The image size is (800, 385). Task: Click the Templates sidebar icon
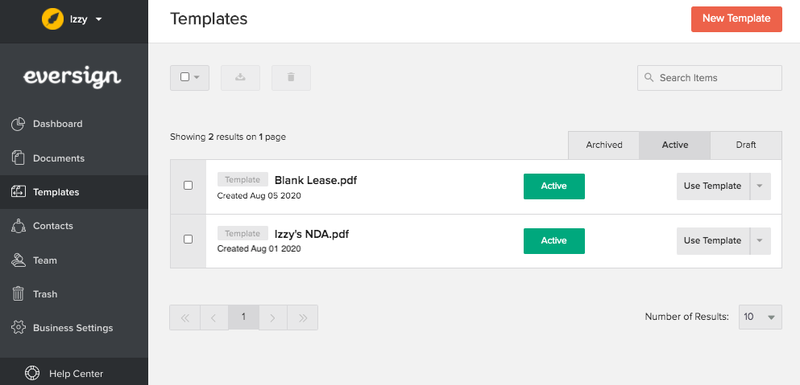coord(18,192)
